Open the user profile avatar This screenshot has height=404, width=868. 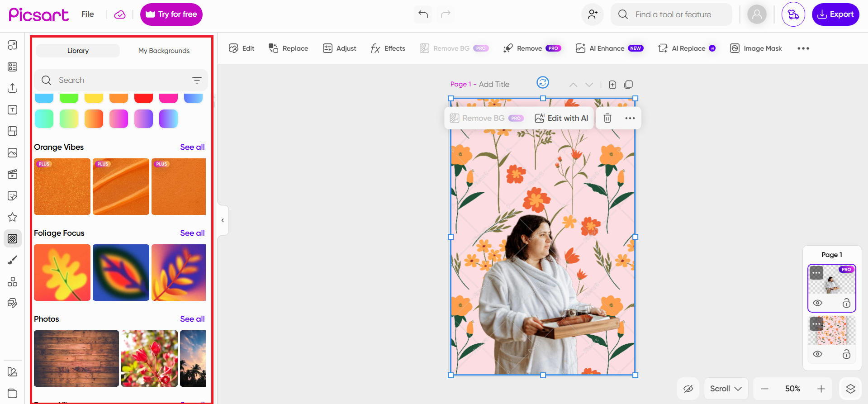coord(757,14)
